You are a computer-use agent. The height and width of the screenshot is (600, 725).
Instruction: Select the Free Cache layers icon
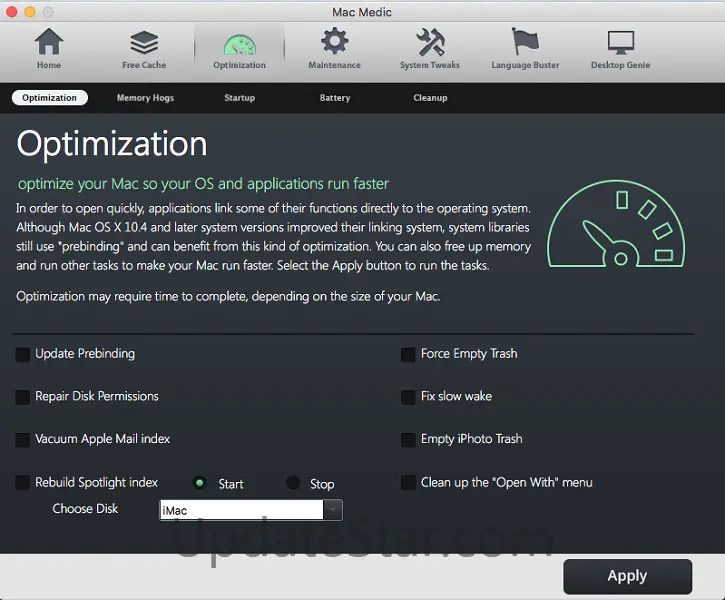coord(144,45)
